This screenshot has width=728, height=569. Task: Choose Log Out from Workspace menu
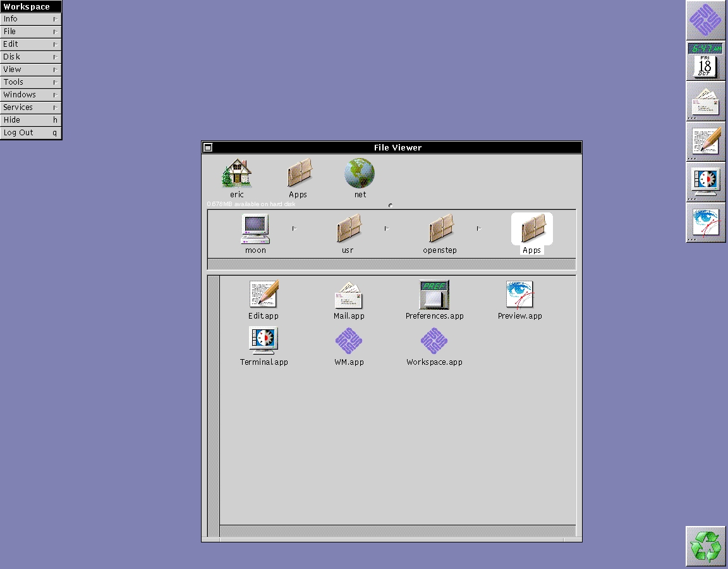click(x=30, y=133)
